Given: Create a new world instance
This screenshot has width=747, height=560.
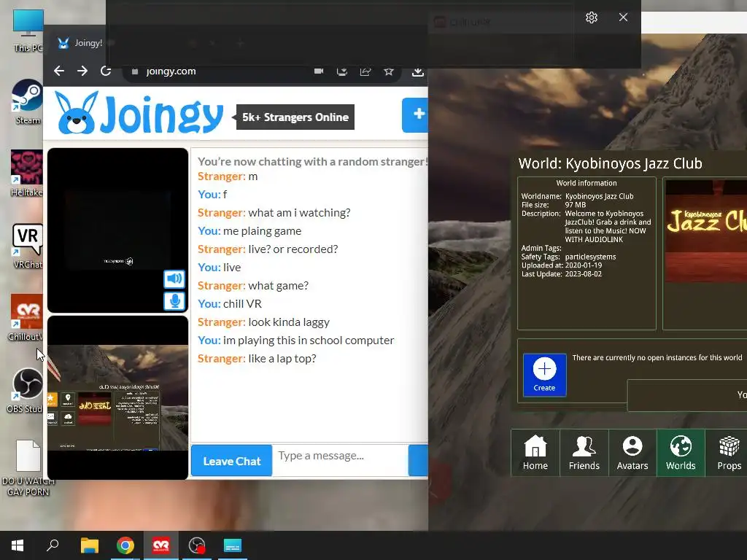Looking at the screenshot, I should click(544, 374).
